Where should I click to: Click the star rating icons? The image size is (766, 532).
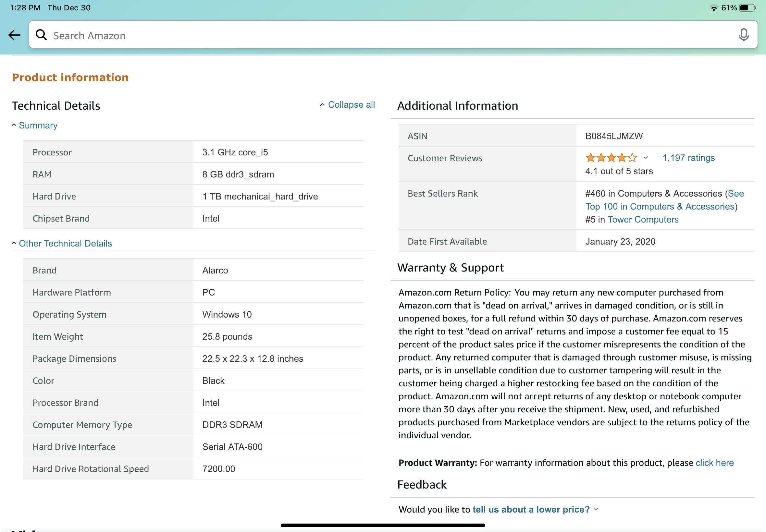pyautogui.click(x=611, y=158)
